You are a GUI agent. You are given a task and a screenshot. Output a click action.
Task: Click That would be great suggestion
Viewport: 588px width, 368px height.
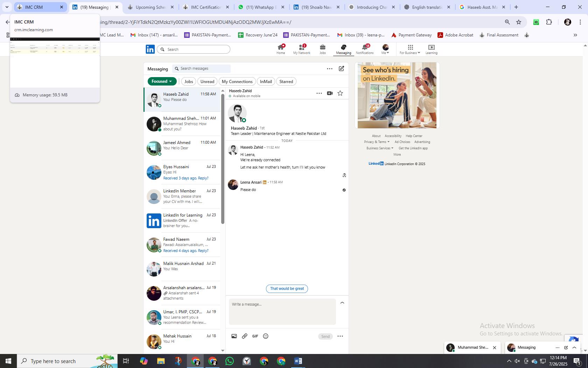coord(287,288)
